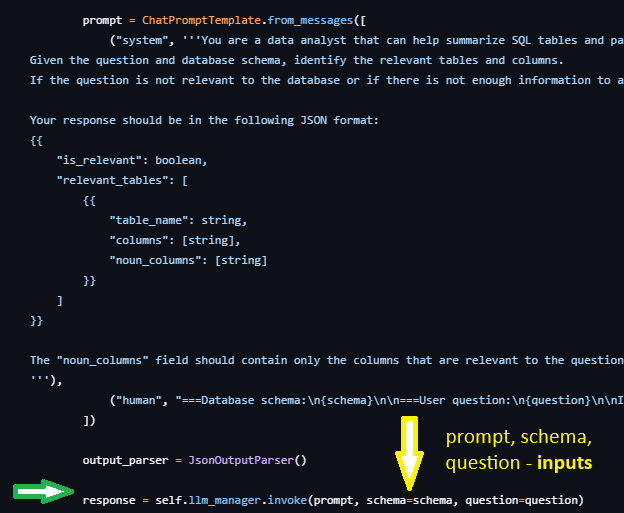Click the yellow downward arrow annotation
Screen dimensions: 624x513
click(409, 453)
